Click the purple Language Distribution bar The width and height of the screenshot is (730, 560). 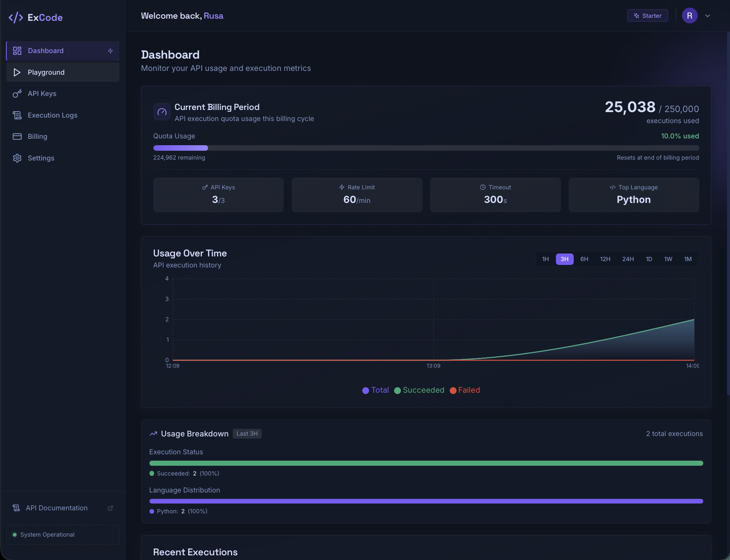(x=426, y=501)
